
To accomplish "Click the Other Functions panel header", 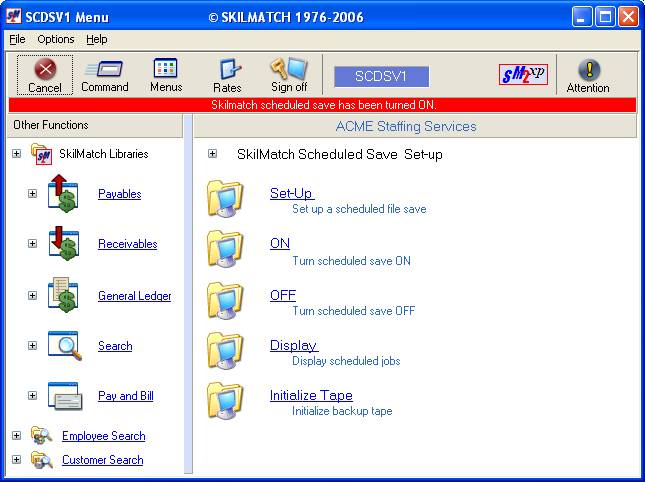I will [x=95, y=125].
